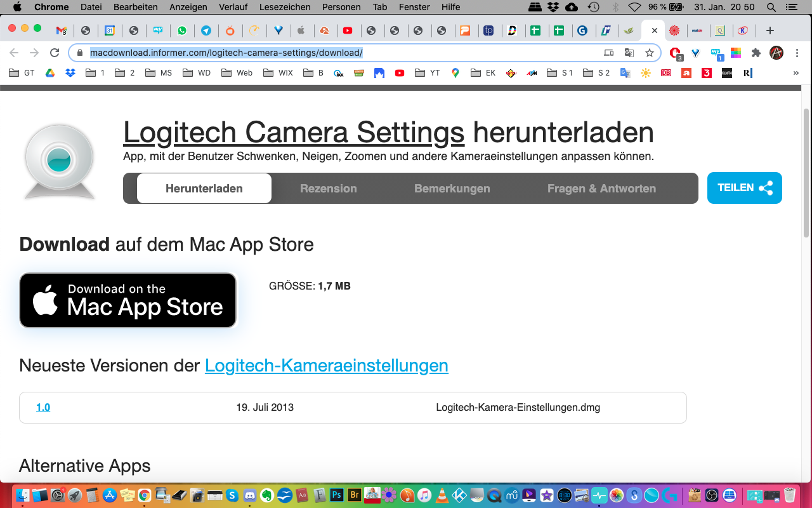812x508 pixels.
Task: Open the Verlauf menu
Action: [x=233, y=7]
